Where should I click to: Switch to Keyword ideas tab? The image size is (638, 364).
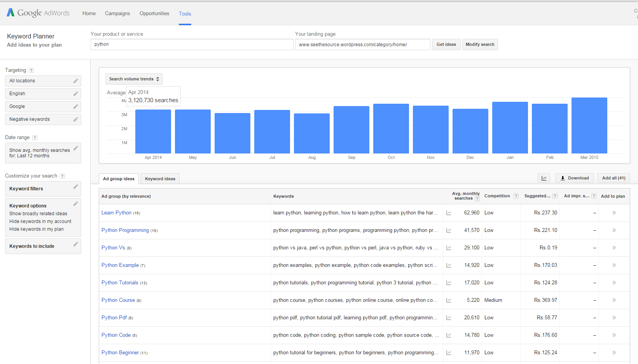[160, 179]
